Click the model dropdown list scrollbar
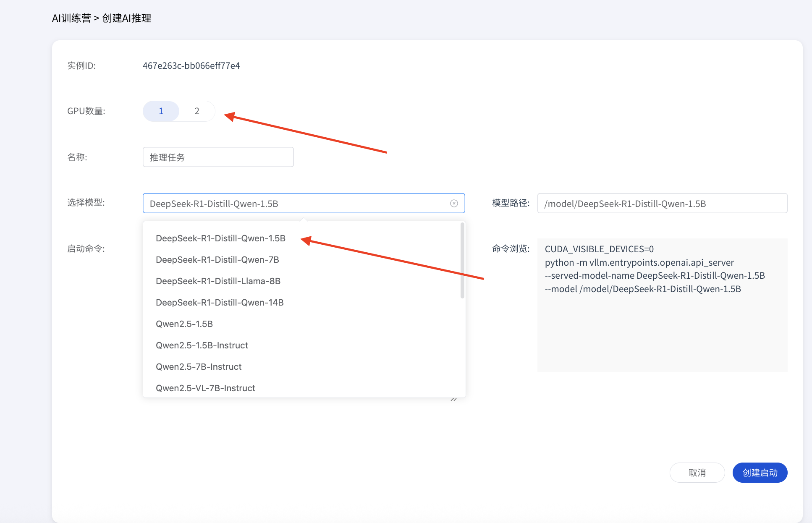Viewport: 812px width, 523px height. pos(462,260)
